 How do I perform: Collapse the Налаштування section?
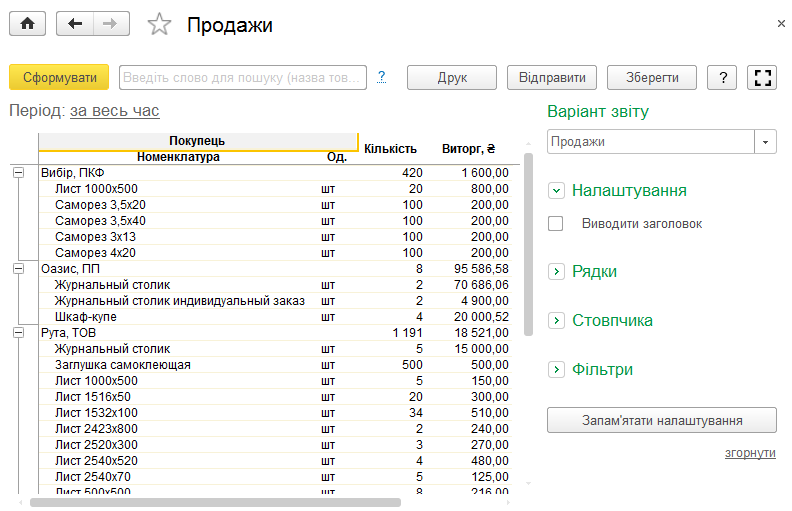click(x=556, y=191)
